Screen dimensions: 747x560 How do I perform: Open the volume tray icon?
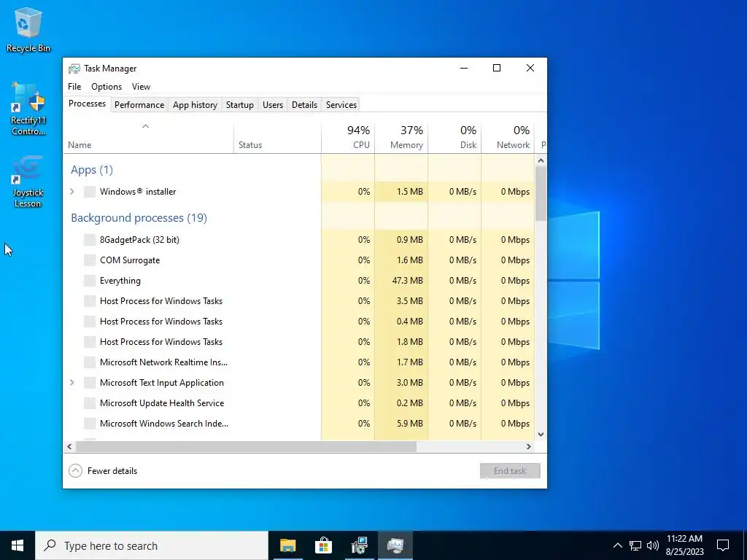(x=653, y=545)
